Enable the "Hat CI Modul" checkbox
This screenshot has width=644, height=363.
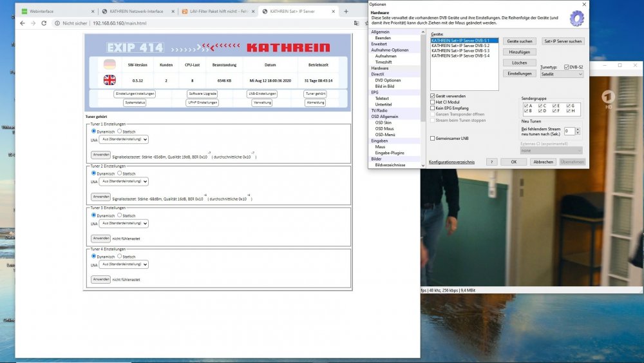click(433, 102)
